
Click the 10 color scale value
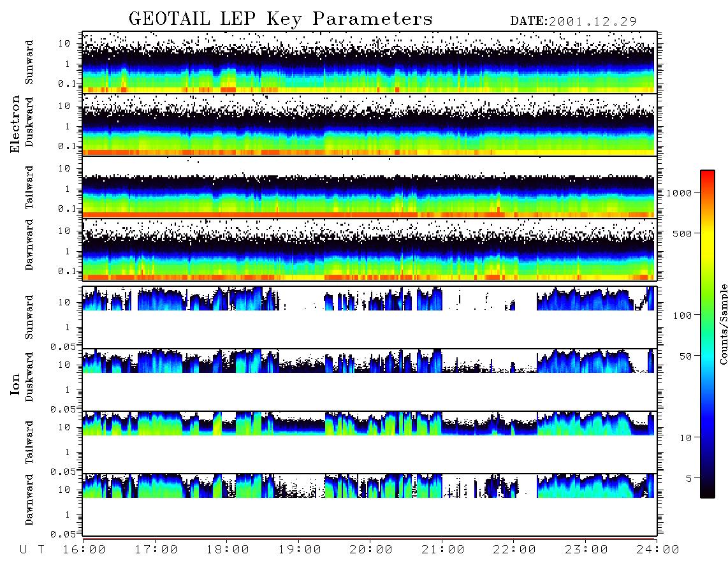pos(686,437)
